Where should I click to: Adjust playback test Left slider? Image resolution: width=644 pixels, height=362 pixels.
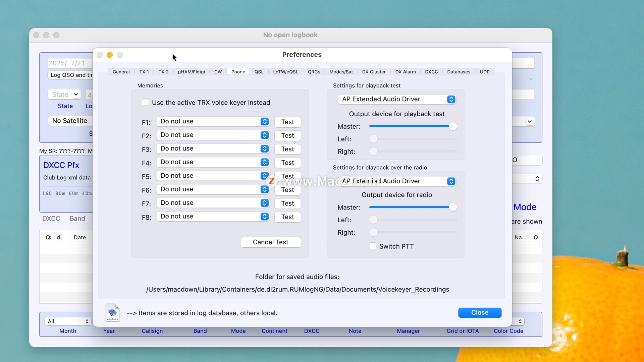[413, 139]
